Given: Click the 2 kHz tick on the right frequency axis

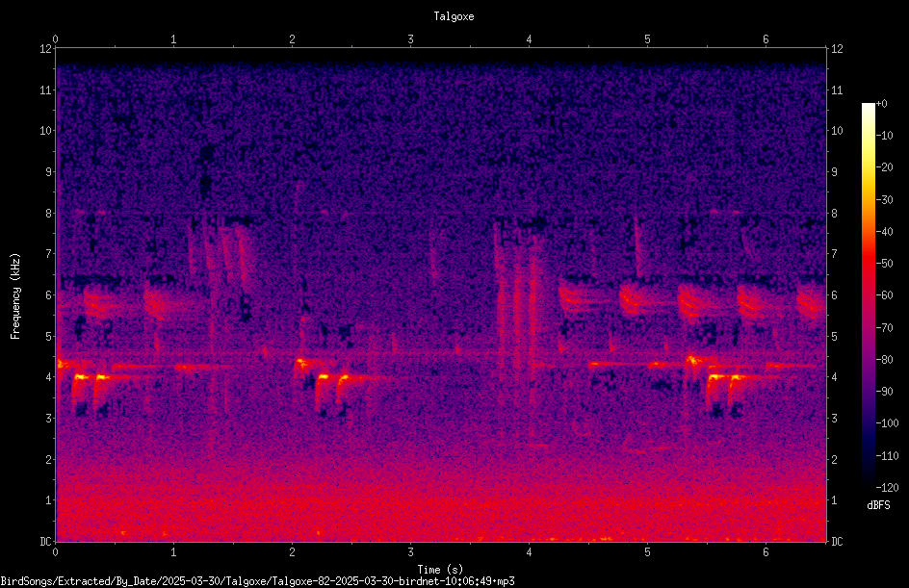Looking at the screenshot, I should point(834,459).
